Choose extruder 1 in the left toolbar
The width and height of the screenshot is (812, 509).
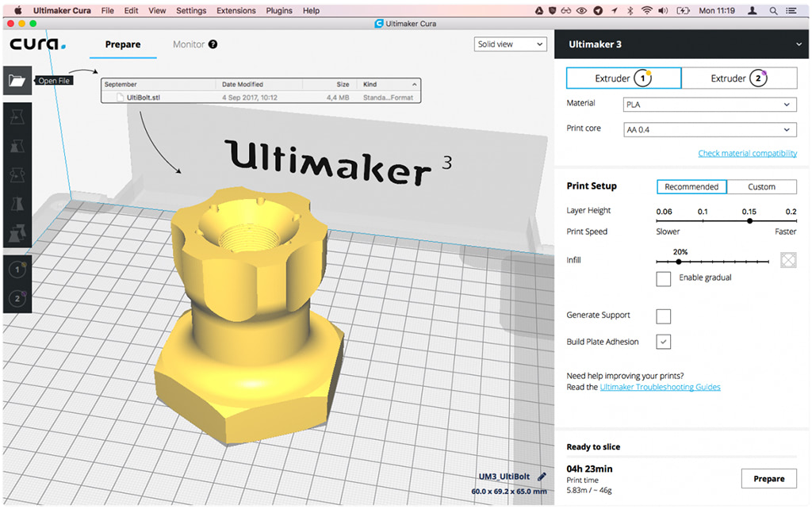click(17, 270)
